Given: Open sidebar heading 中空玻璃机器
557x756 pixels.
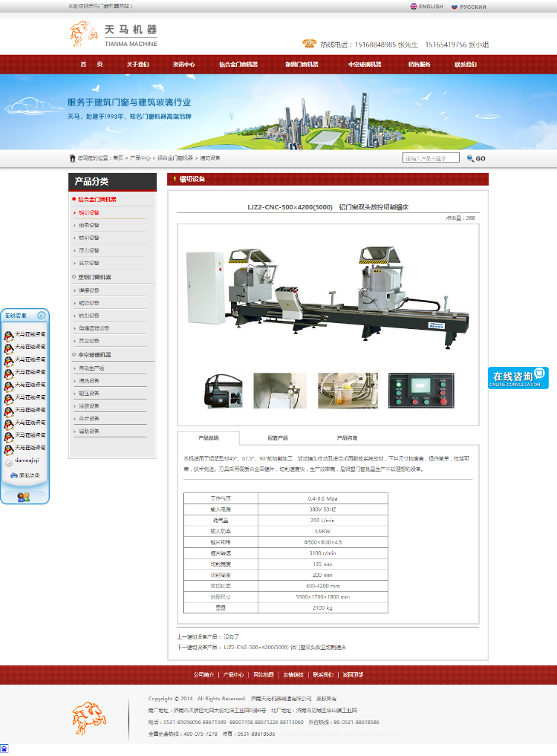Looking at the screenshot, I should point(94,354).
